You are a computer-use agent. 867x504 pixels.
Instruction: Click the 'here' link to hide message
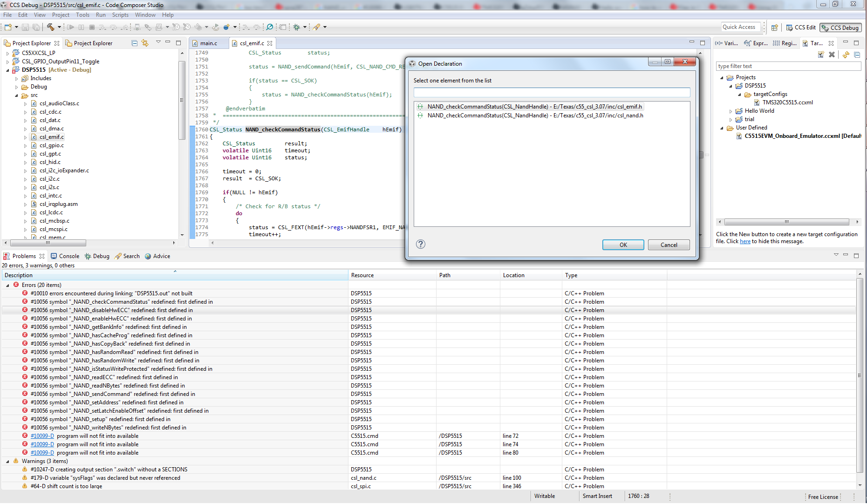(x=745, y=241)
